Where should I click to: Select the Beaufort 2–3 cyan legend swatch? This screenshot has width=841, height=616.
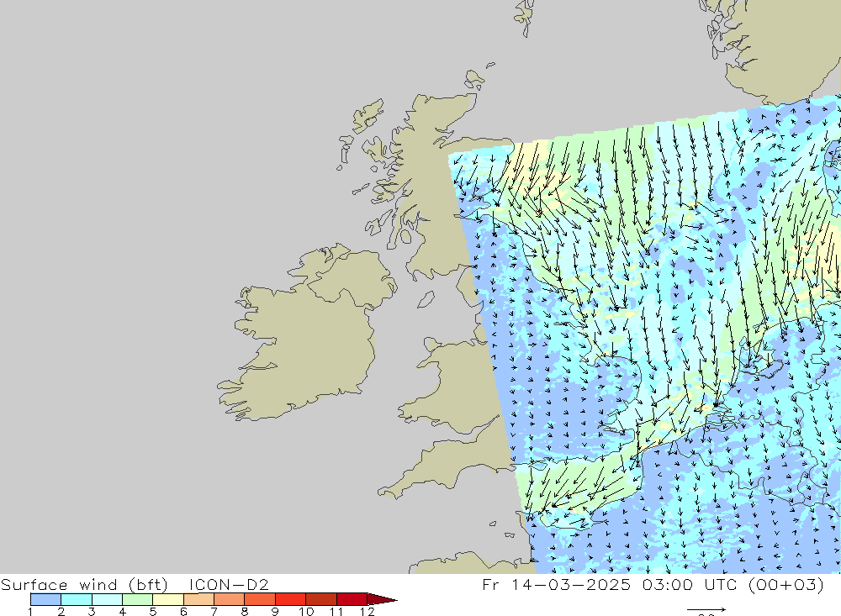pos(77,599)
